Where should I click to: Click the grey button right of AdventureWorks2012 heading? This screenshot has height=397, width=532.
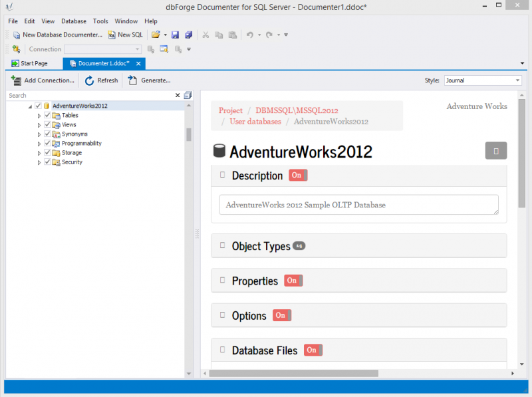pos(496,151)
